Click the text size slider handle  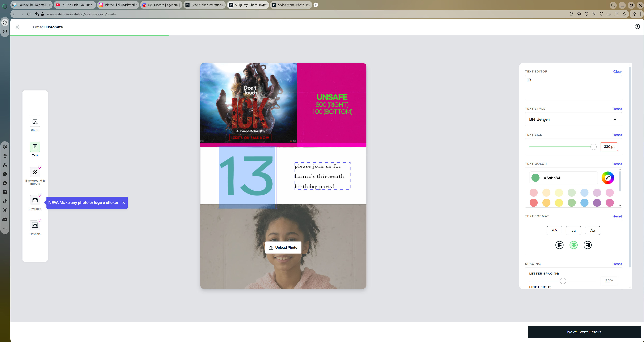point(593,147)
